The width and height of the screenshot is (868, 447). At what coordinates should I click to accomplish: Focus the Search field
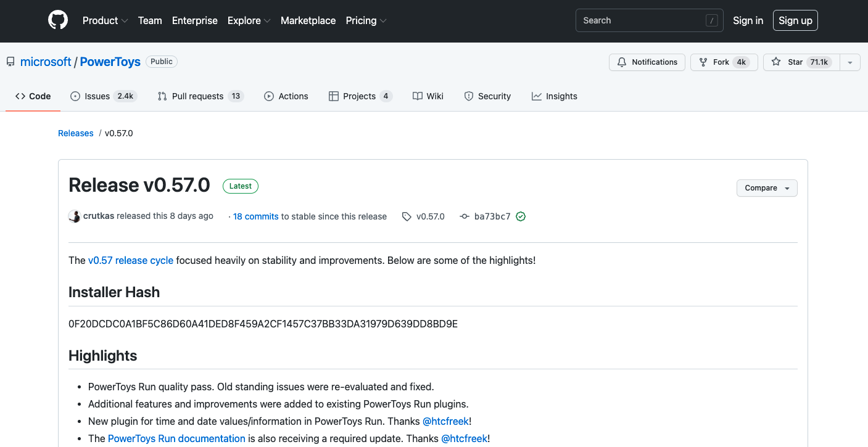[650, 20]
